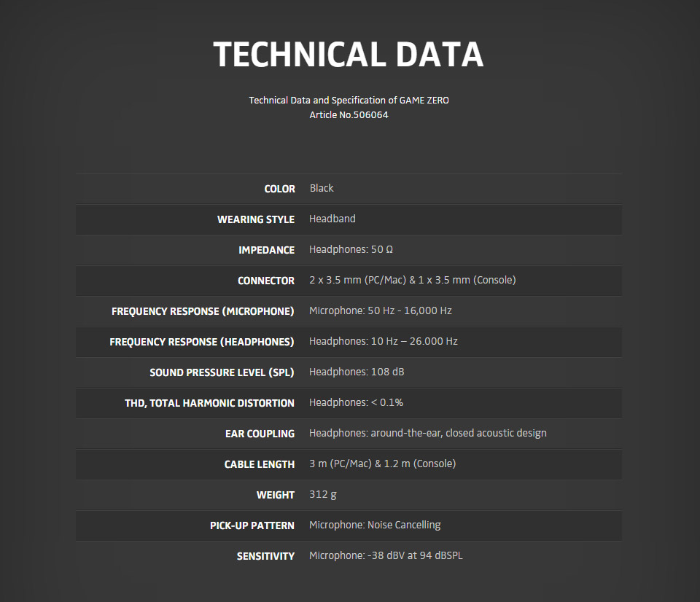The height and width of the screenshot is (602, 700).
Task: Click the microphone frequency response value
Action: [x=381, y=310]
